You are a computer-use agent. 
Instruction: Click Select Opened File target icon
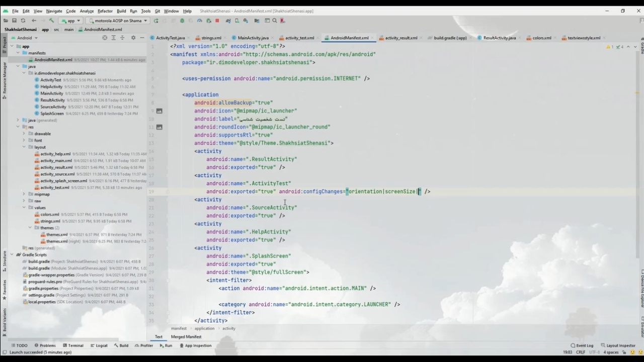(x=105, y=38)
